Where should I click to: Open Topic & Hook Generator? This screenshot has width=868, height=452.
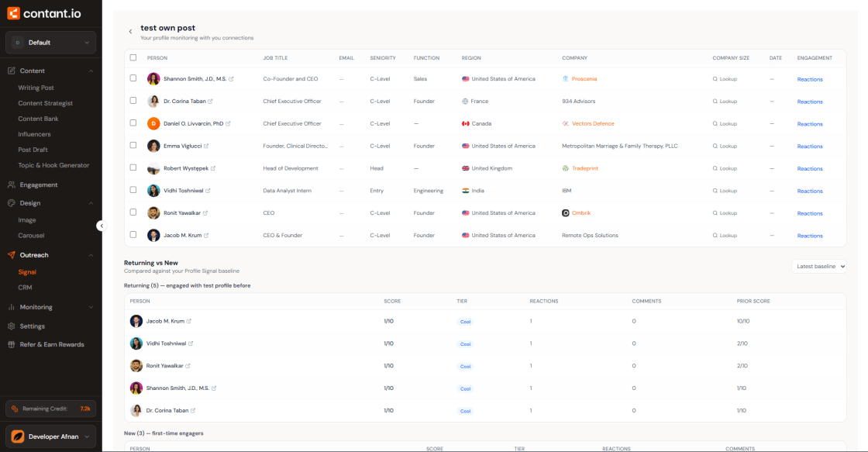(53, 165)
